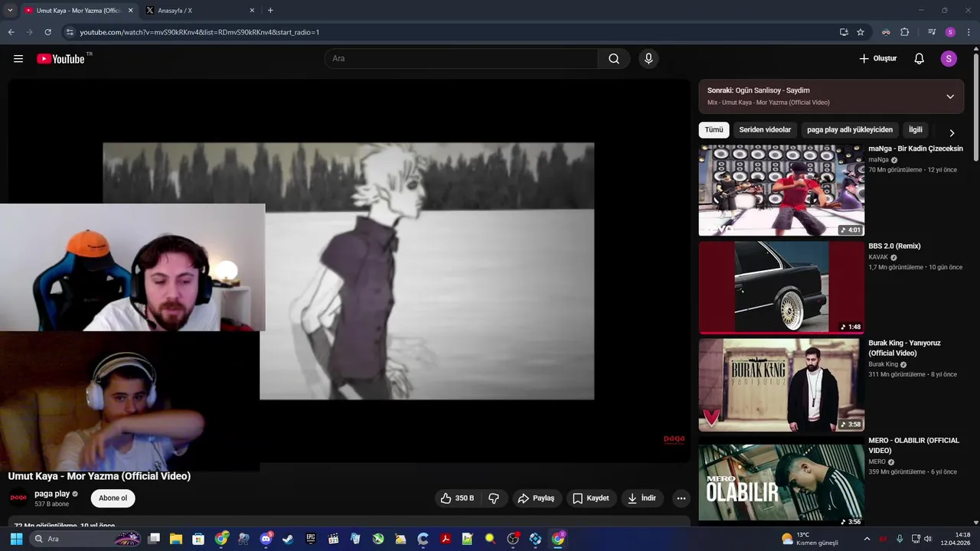980x551 pixels.
Task: Show more filter chips arrow
Action: pyautogui.click(x=952, y=132)
